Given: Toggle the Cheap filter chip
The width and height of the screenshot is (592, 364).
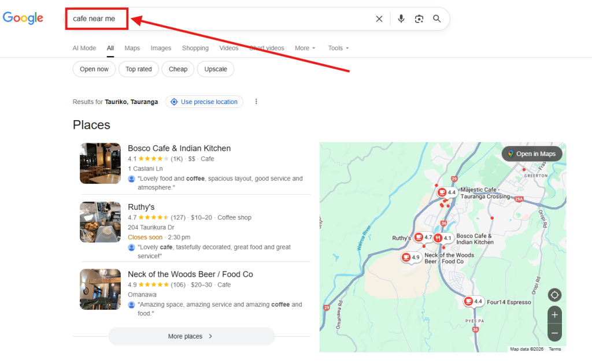Looking at the screenshot, I should pos(178,69).
